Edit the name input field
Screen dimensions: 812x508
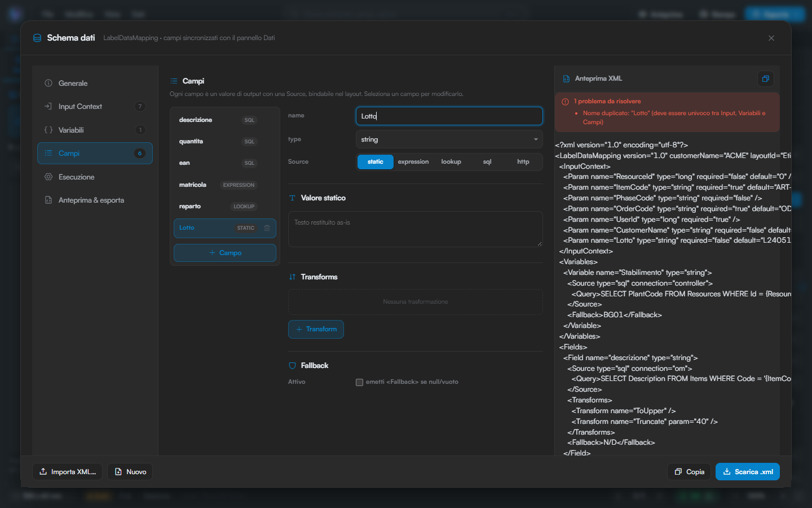[449, 116]
